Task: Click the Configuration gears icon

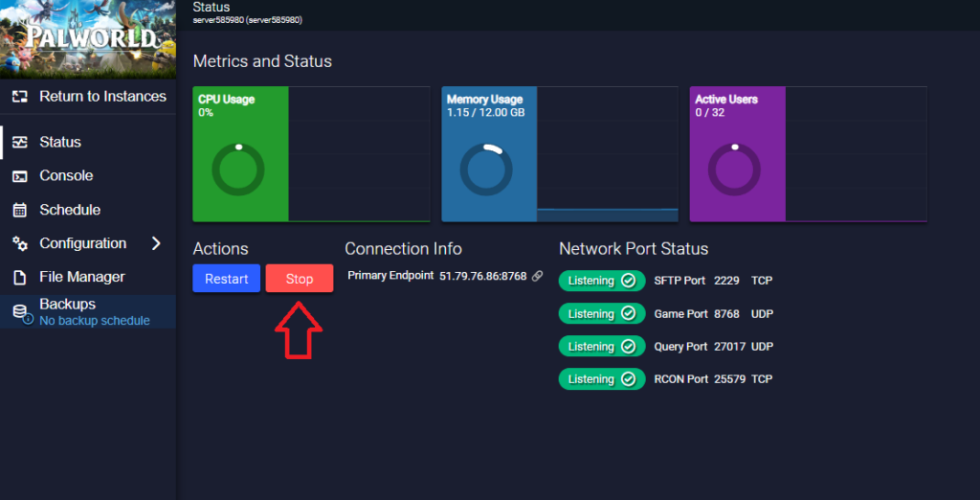Action: 19,243
